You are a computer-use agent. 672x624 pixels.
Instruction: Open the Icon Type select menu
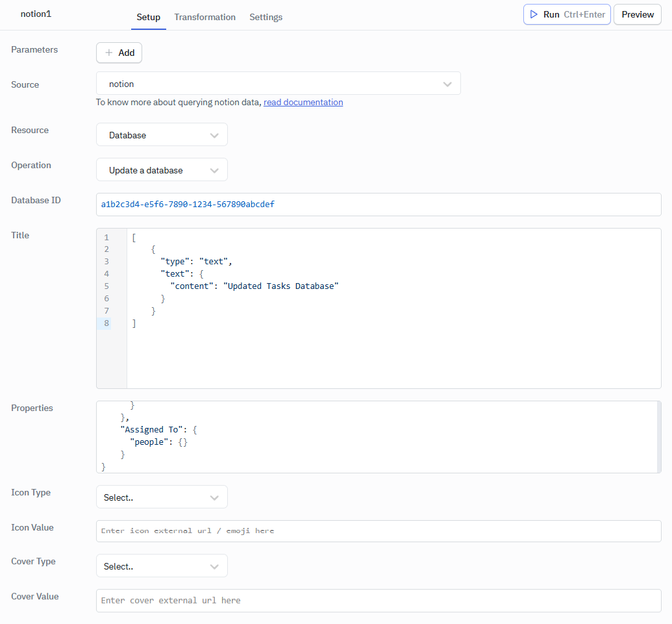click(x=162, y=497)
